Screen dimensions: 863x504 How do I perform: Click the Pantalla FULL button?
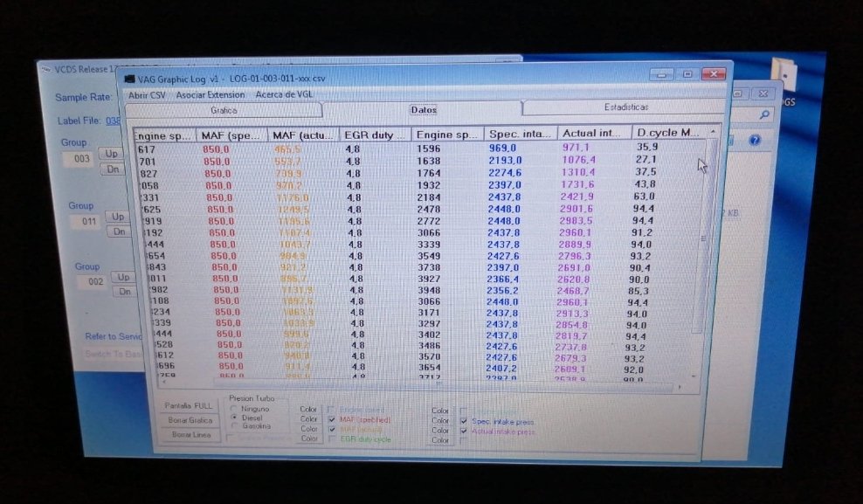coord(190,406)
